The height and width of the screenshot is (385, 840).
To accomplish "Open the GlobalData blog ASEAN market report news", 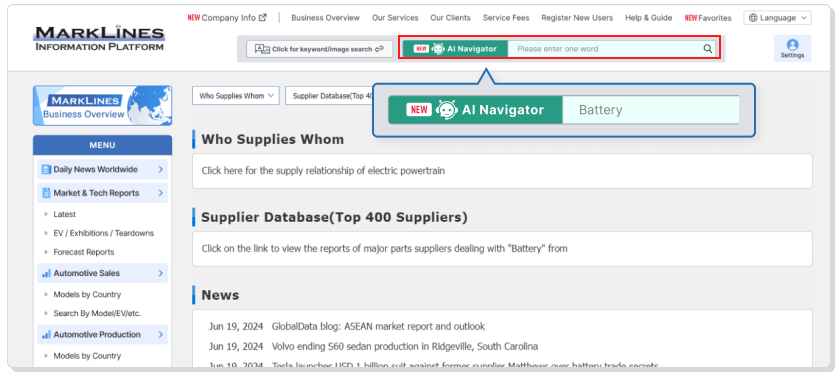I will pos(378,326).
